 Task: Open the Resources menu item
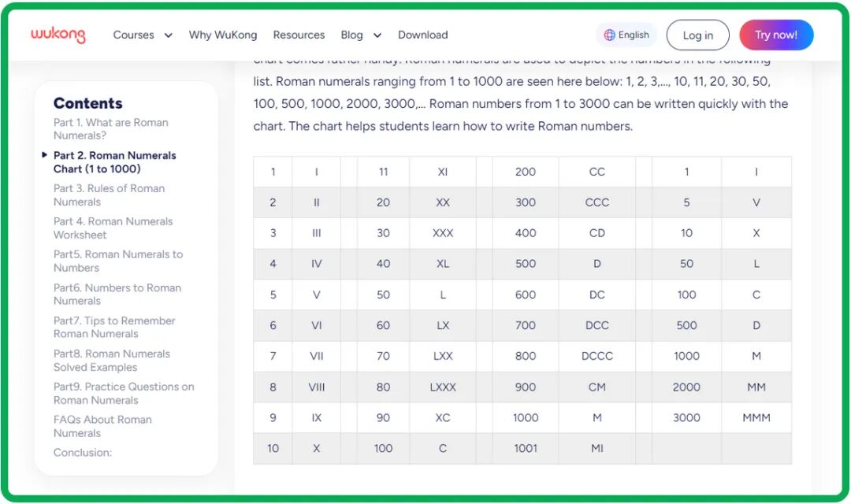[299, 35]
